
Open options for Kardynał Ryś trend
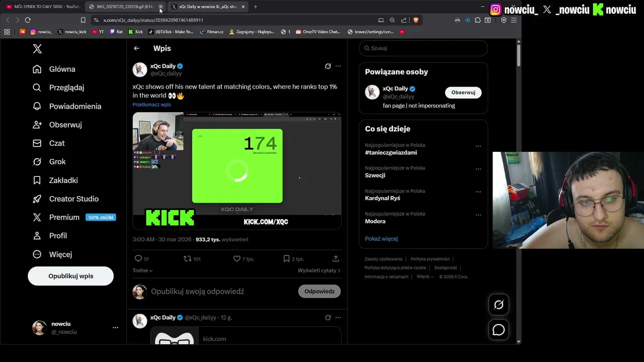coord(478,192)
